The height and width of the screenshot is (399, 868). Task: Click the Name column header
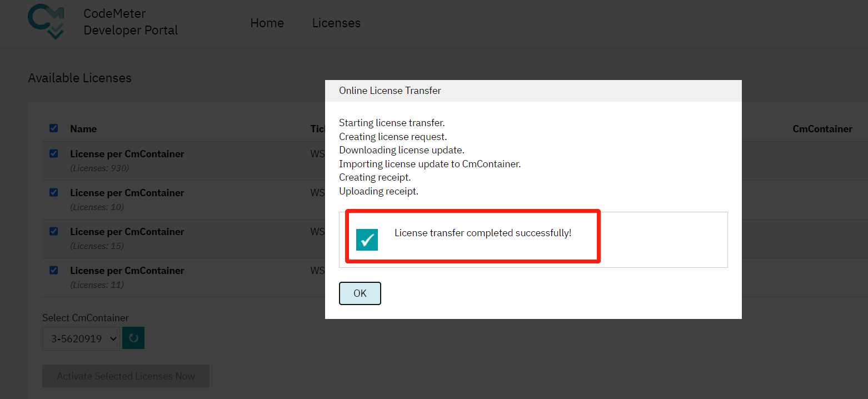tap(83, 129)
